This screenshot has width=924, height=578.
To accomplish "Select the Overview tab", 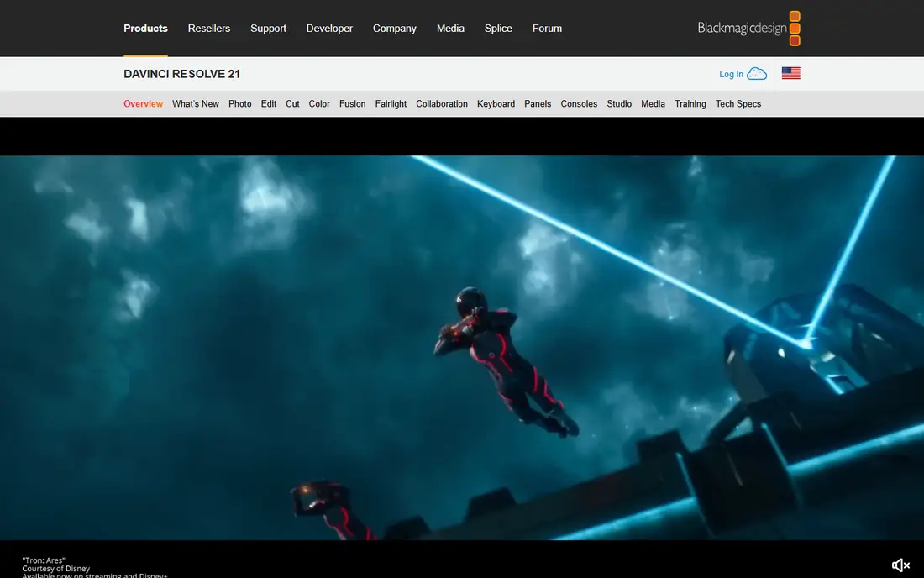I will tap(143, 103).
